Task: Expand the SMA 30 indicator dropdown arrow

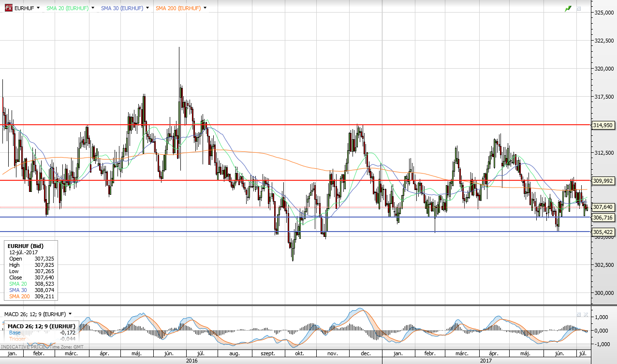Action: pyautogui.click(x=147, y=8)
